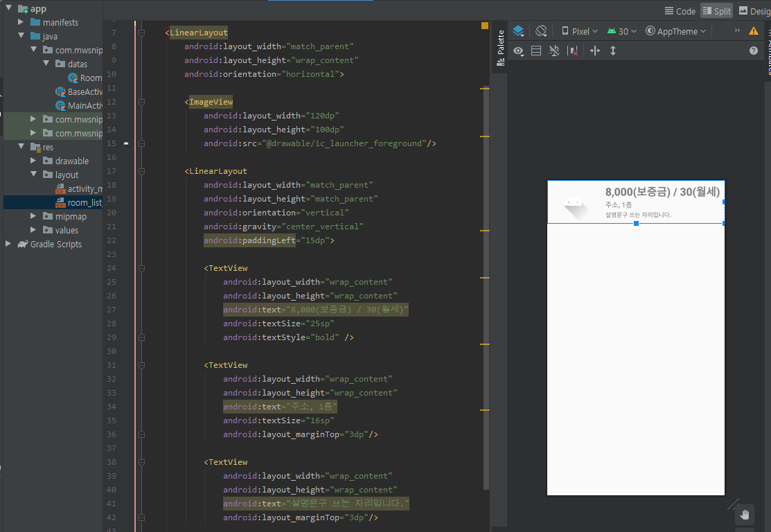Click the layout warning triangle icon
Viewport: 771px width, 532px height.
[x=753, y=31]
